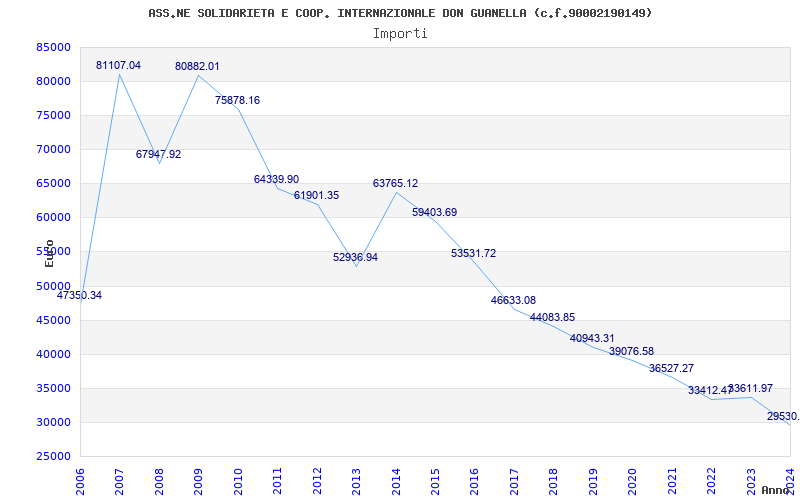This screenshot has height=500, width=800.
Task: Click the y-axis tick 35000
Action: click(x=54, y=389)
